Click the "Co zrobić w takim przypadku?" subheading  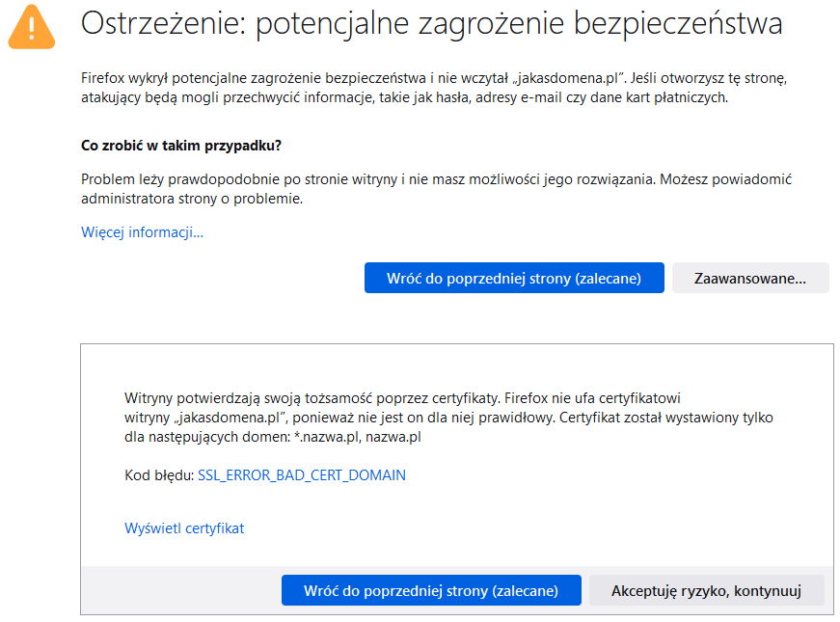(181, 146)
